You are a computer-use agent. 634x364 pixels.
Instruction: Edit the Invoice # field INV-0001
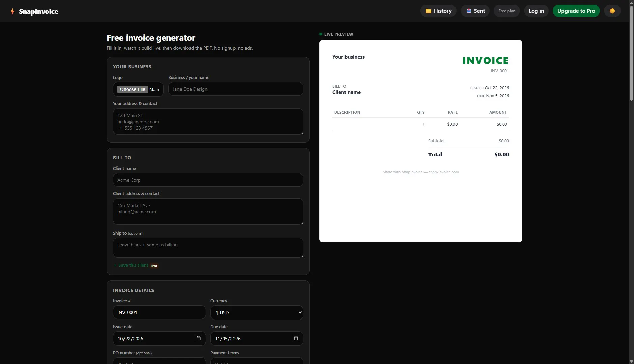159,312
